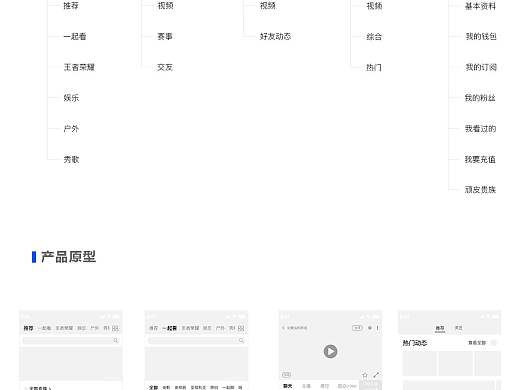Click the search field in the 一起看 wireframe

pos(196,340)
